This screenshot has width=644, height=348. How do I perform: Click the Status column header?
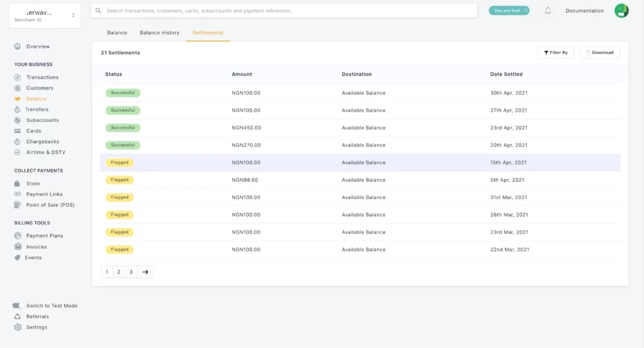pos(113,74)
